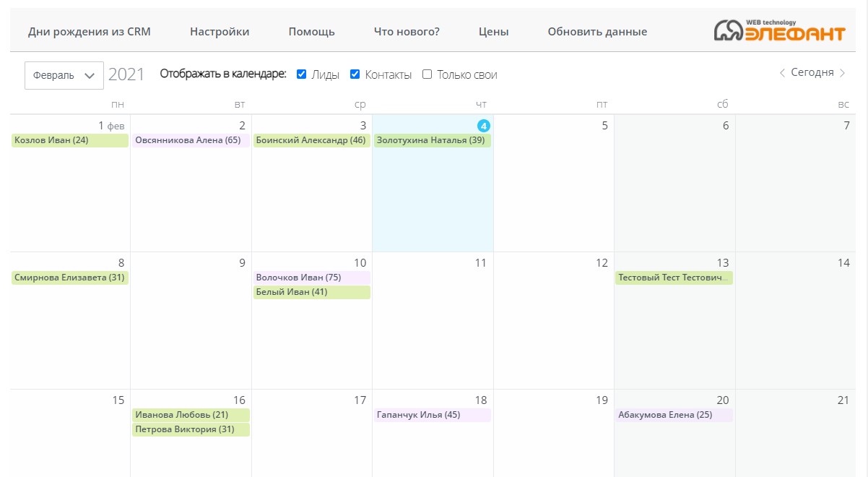Viewport: 868px width, 477px height.
Task: Click today's highlighted date badge 4
Action: coord(484,125)
